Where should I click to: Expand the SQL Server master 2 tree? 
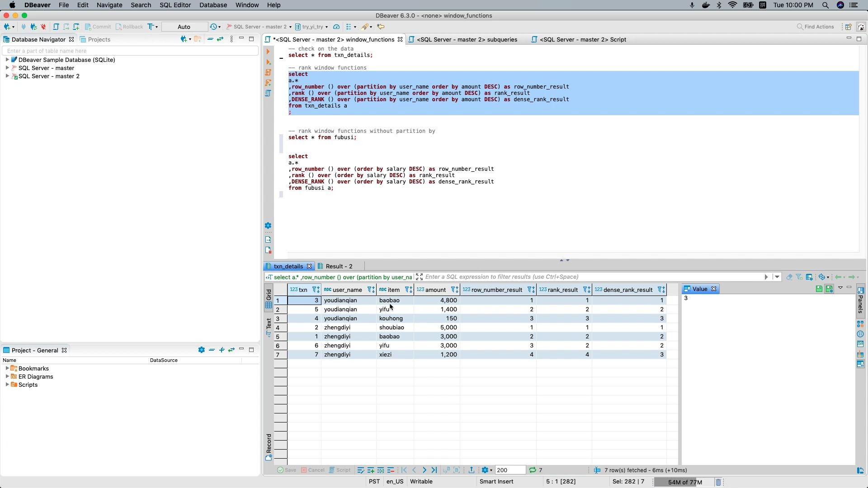point(6,76)
